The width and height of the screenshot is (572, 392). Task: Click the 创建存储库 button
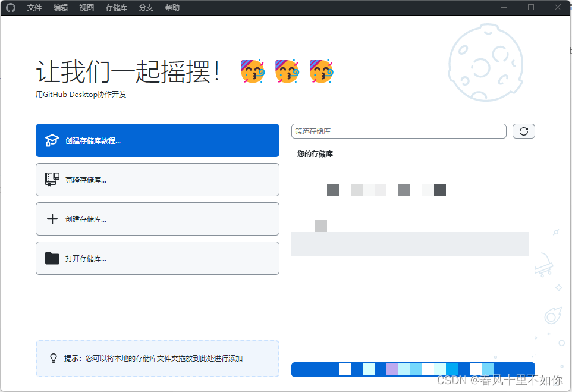(x=158, y=219)
